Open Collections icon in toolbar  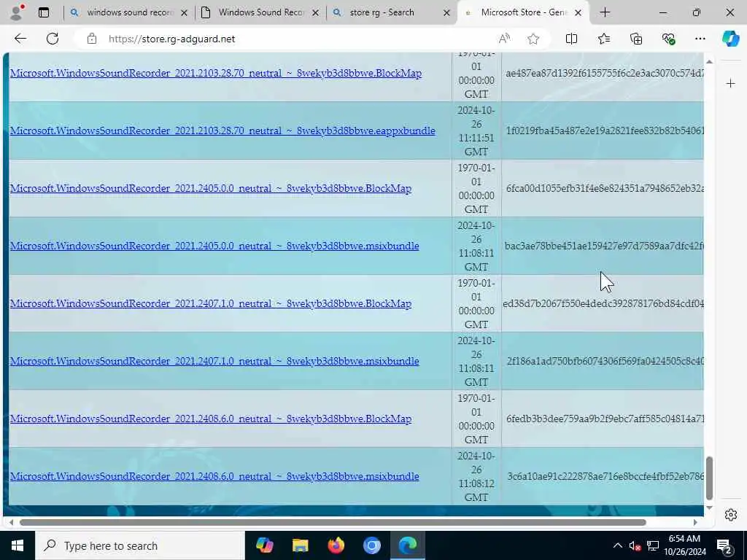point(636,39)
